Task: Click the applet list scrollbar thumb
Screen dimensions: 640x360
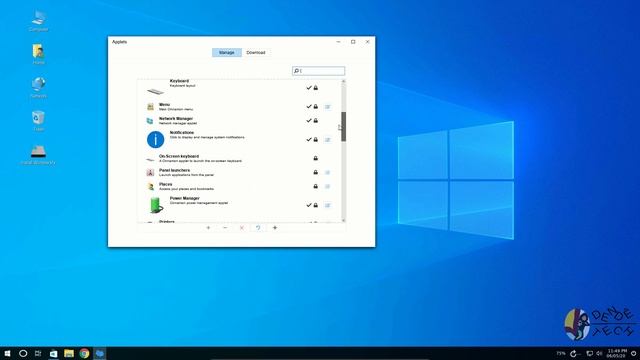Action: [x=344, y=127]
